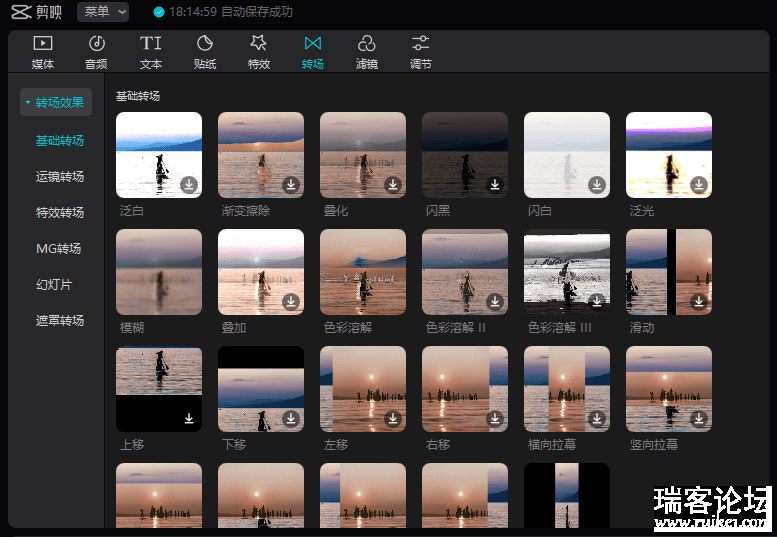
Task: Preview the 泛白 transition thumbnail
Action: coord(159,155)
